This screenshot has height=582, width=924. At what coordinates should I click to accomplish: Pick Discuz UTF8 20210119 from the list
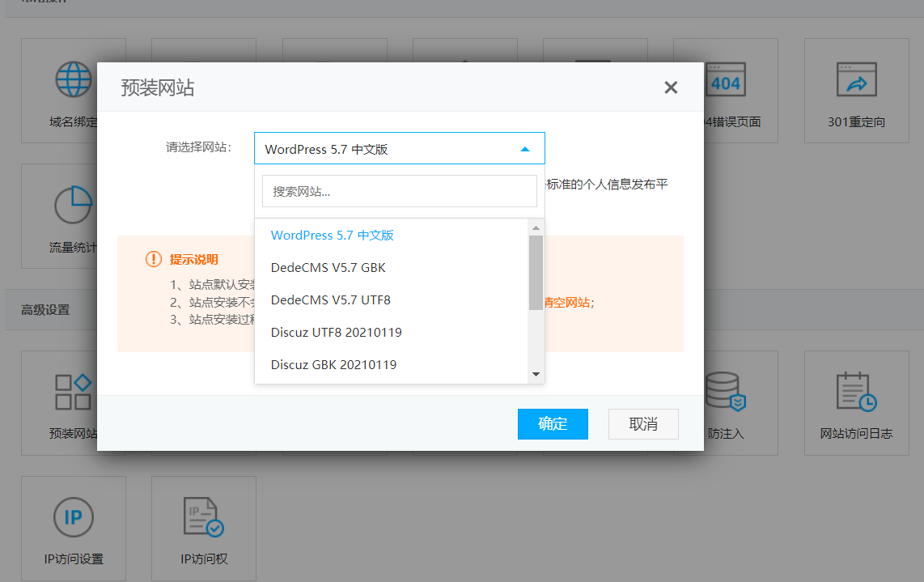point(392,333)
